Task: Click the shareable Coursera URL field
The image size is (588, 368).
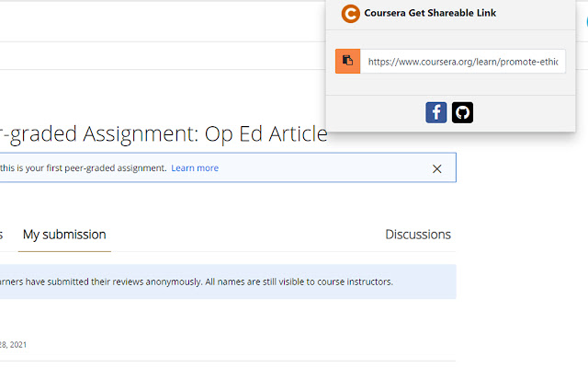Action: (463, 62)
